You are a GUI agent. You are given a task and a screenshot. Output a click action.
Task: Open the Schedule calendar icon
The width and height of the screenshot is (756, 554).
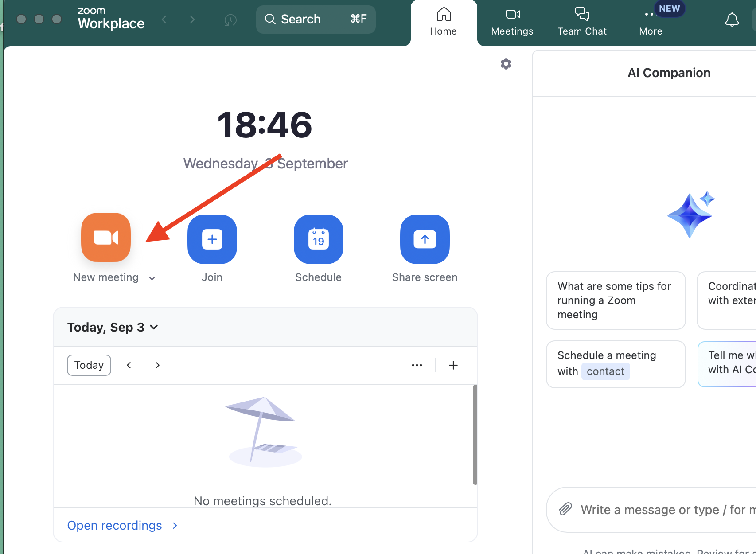[x=319, y=239]
